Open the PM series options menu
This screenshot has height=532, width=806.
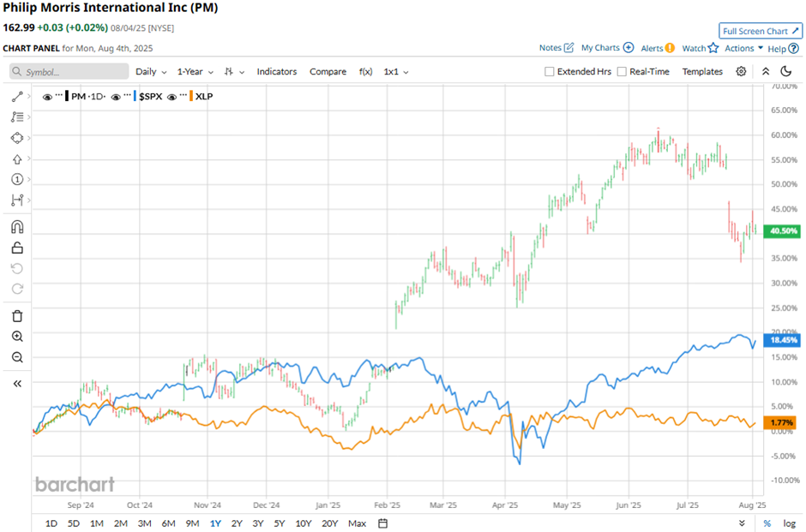[x=58, y=95]
